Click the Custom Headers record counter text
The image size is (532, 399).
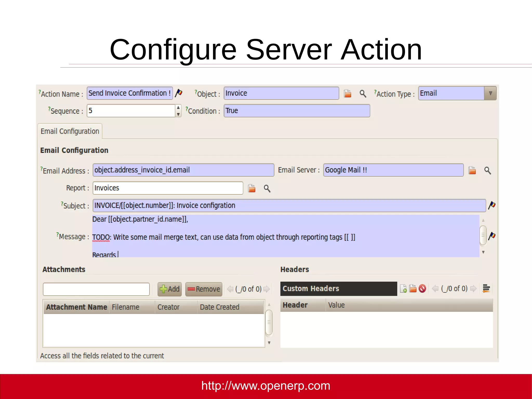454,289
